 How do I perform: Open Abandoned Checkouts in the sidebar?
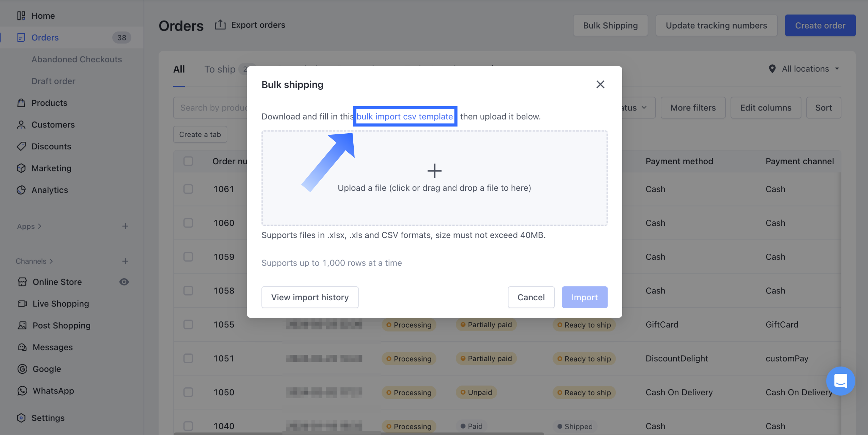point(77,59)
